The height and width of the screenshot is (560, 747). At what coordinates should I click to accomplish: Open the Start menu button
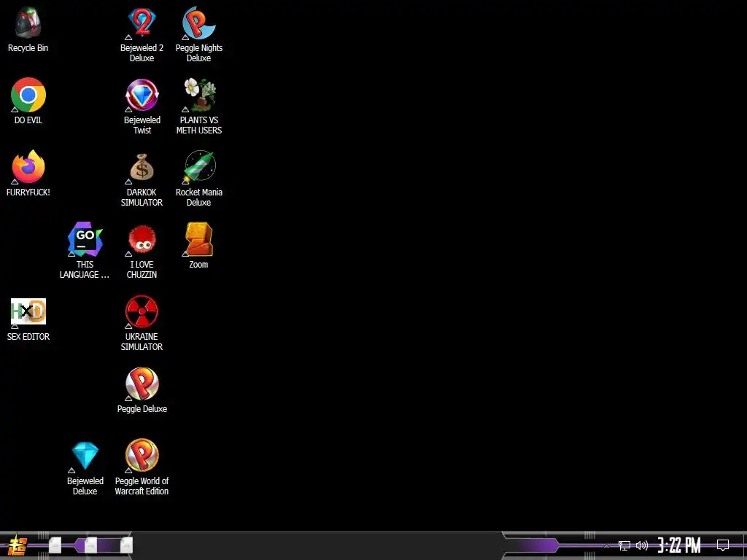(x=17, y=545)
